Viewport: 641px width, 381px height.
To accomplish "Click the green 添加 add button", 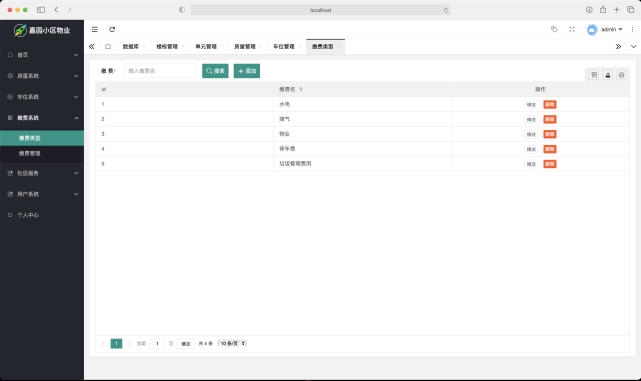I will point(247,71).
